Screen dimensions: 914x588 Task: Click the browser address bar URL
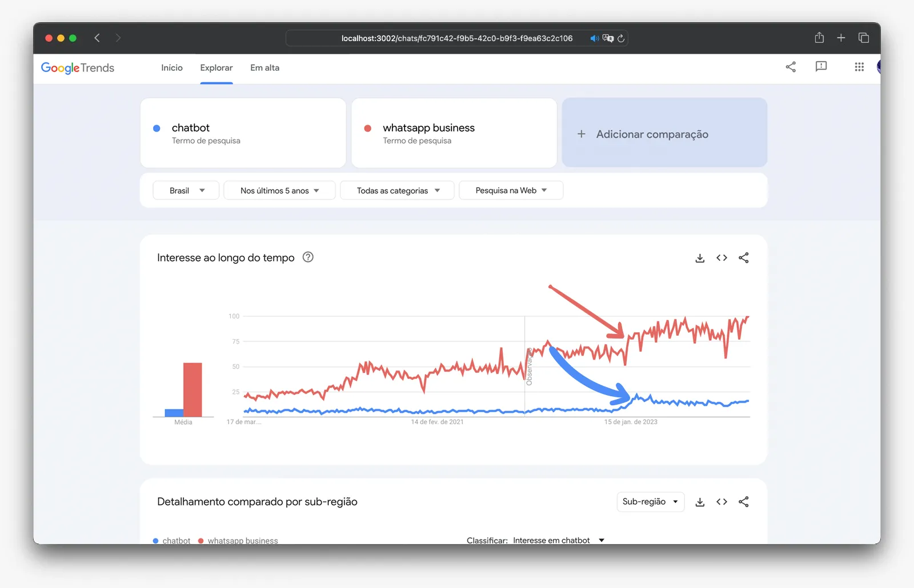coord(457,38)
